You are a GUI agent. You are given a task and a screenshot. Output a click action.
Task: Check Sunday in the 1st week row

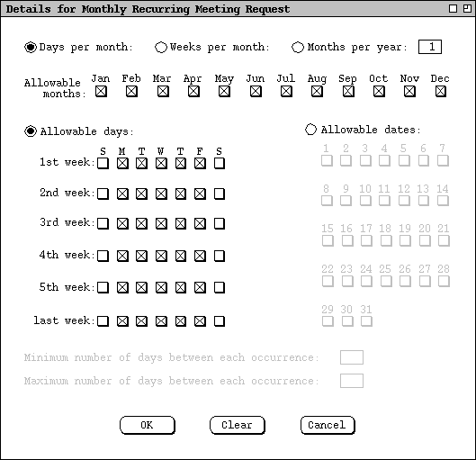[103, 163]
